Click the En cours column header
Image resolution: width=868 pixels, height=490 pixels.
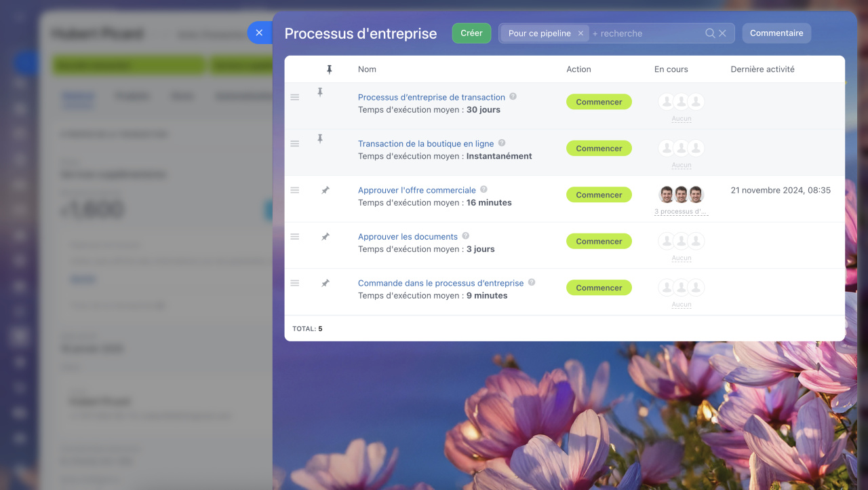(671, 69)
